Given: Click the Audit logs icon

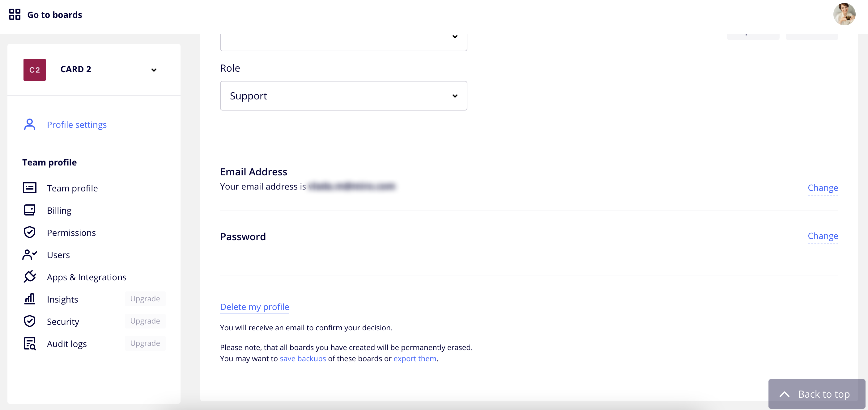Looking at the screenshot, I should pos(30,343).
